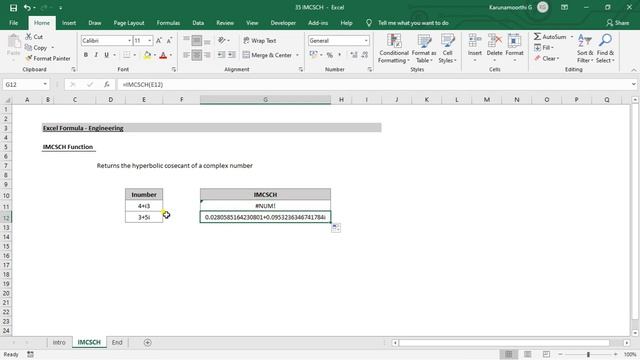Image resolution: width=640 pixels, height=360 pixels.
Task: Apply percent style formatting
Action: click(329, 55)
